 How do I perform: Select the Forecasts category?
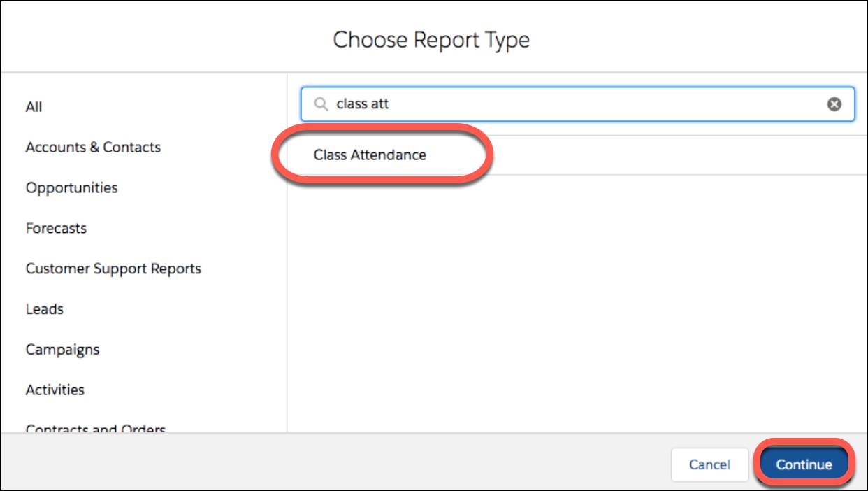pos(55,228)
